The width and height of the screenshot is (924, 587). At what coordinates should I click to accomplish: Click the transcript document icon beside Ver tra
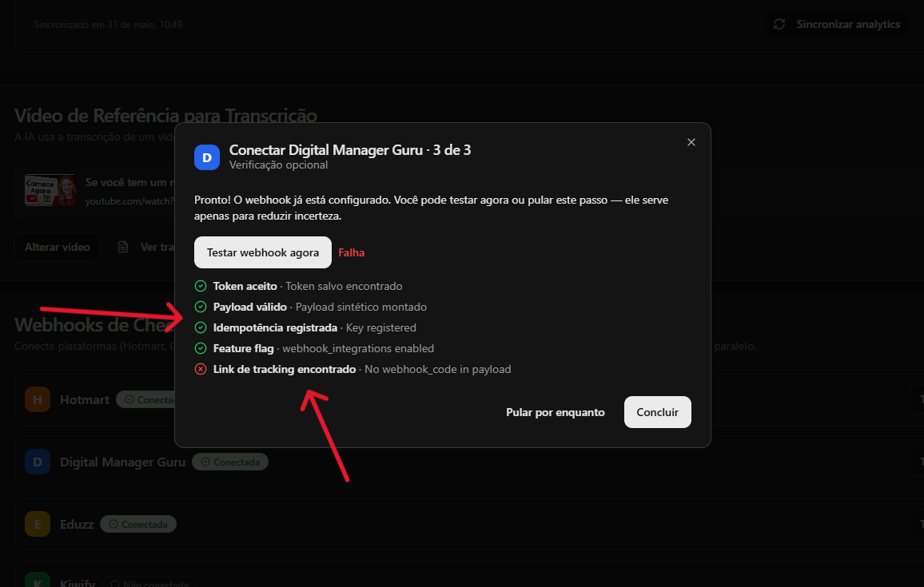point(123,248)
